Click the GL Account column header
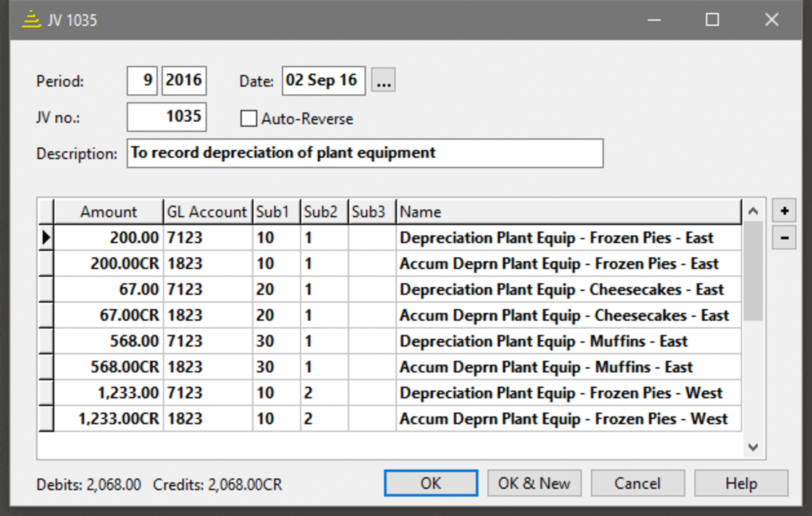This screenshot has height=516, width=812. 207,212
